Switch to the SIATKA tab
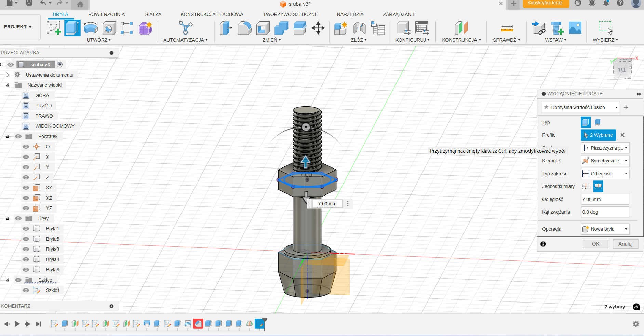The image size is (644, 336). coord(153,14)
